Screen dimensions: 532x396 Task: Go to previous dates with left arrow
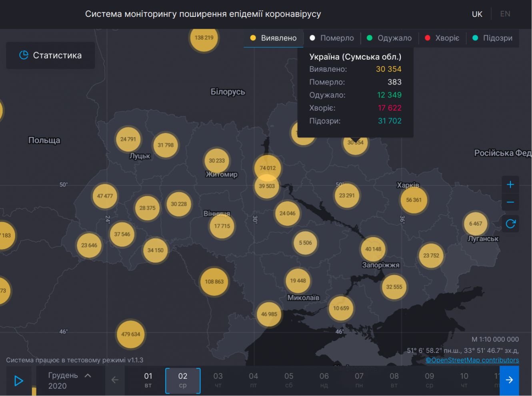pos(115,380)
